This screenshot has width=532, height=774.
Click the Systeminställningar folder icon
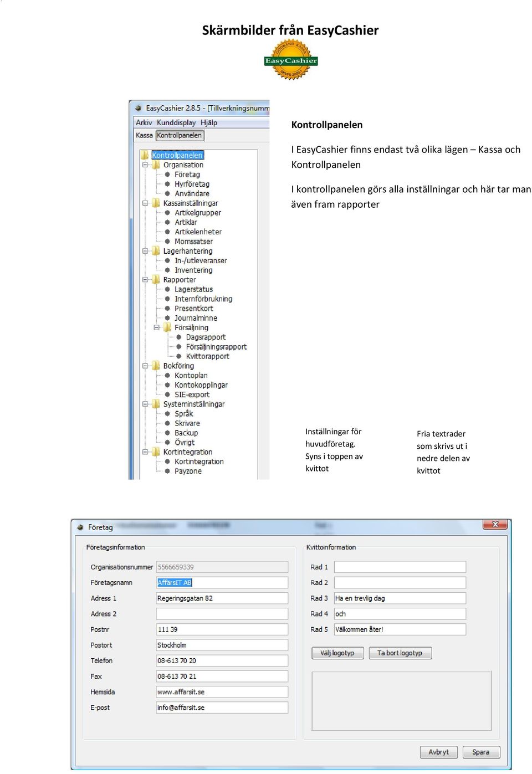(x=157, y=404)
